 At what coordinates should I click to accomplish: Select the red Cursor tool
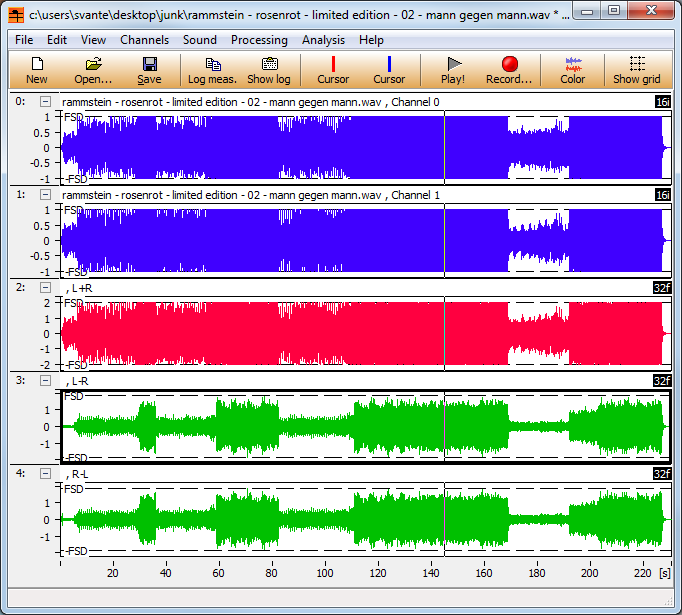tap(333, 70)
